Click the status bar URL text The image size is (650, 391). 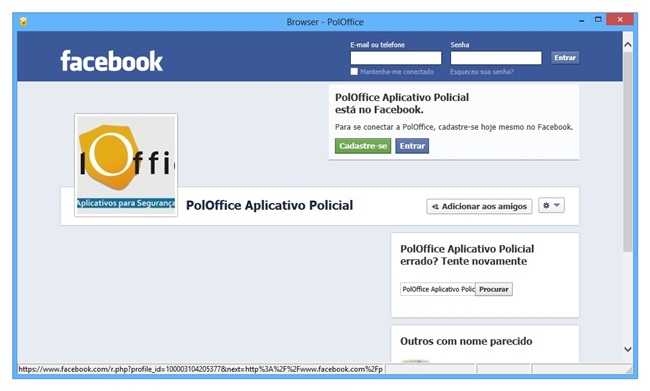tap(201, 369)
